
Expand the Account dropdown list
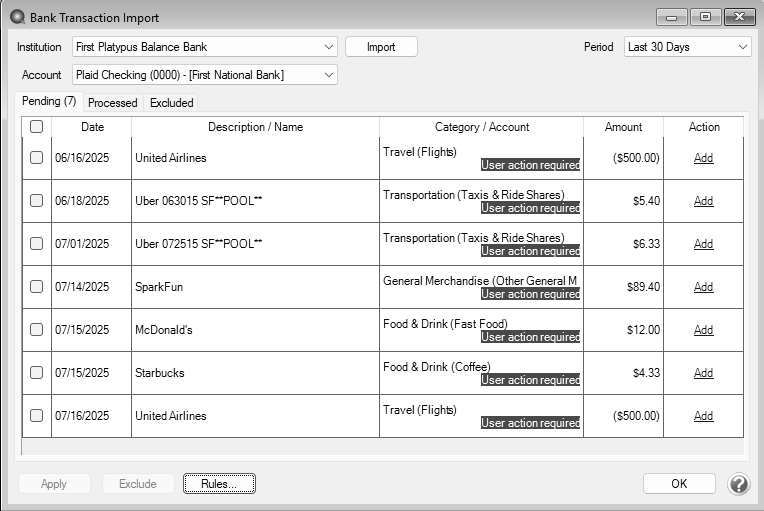205,75
